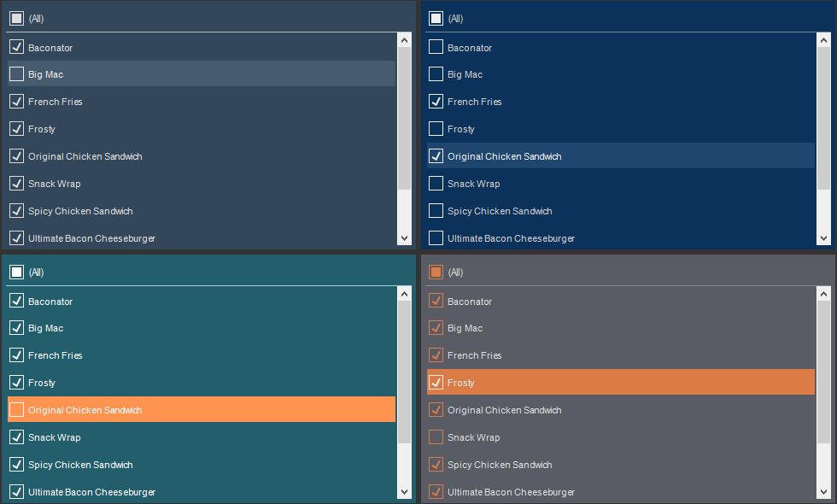Uncheck the orange-highlighted Frosty checkbox
Viewport: 837px width, 504px height.
point(436,383)
